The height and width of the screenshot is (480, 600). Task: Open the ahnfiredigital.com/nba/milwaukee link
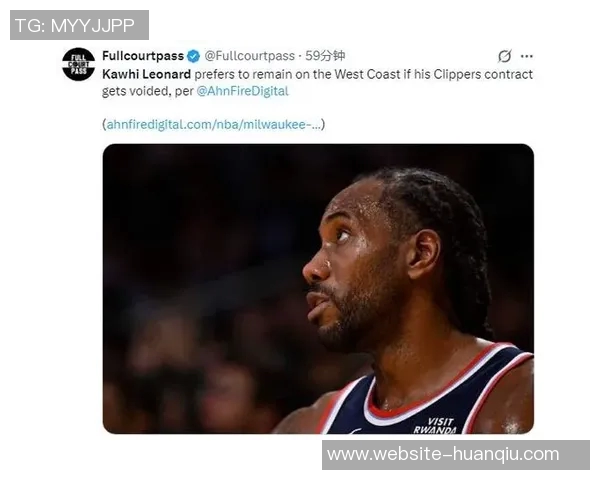[x=214, y=124]
